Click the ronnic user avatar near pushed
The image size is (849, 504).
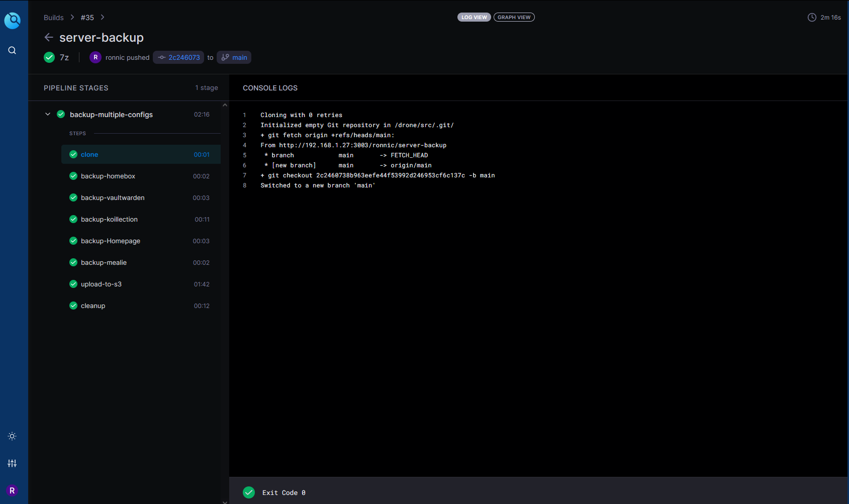point(95,57)
